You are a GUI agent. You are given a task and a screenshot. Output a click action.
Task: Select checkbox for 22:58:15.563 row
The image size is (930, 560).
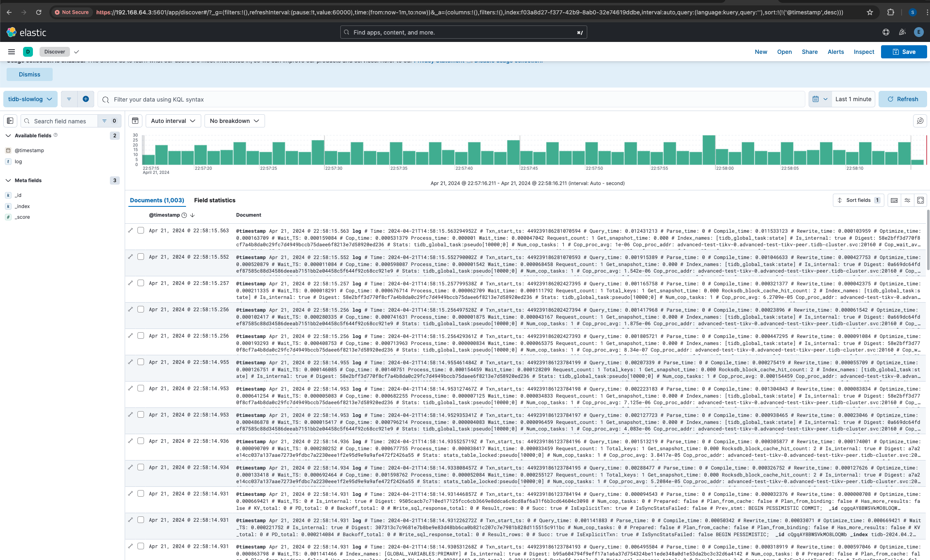(x=141, y=230)
